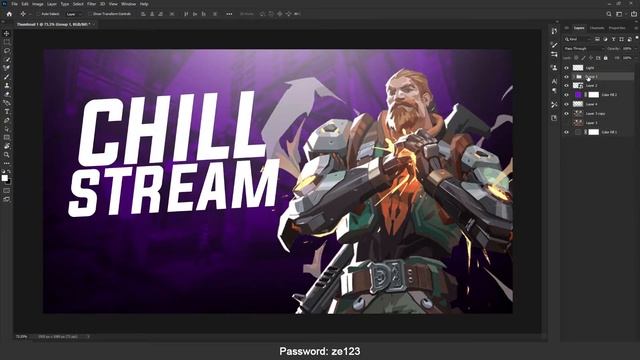This screenshot has height=360, width=640.
Task: Open the Image menu
Action: [x=38, y=4]
